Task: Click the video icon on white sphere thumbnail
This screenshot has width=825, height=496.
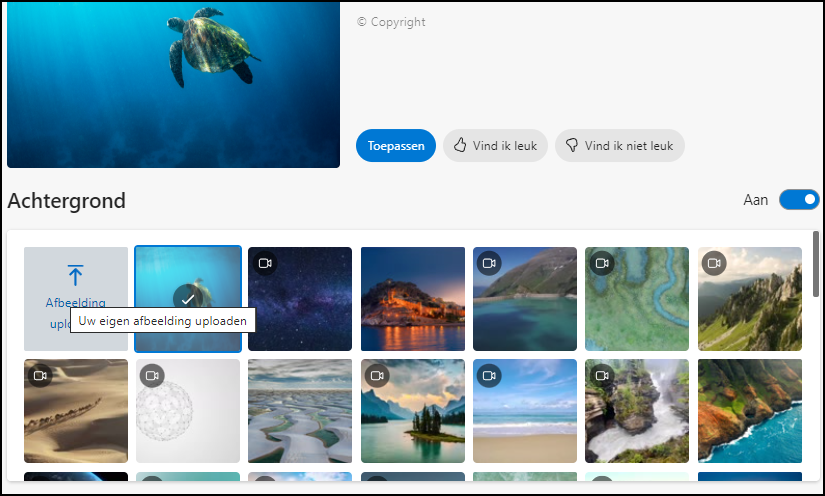Action: coord(153,376)
